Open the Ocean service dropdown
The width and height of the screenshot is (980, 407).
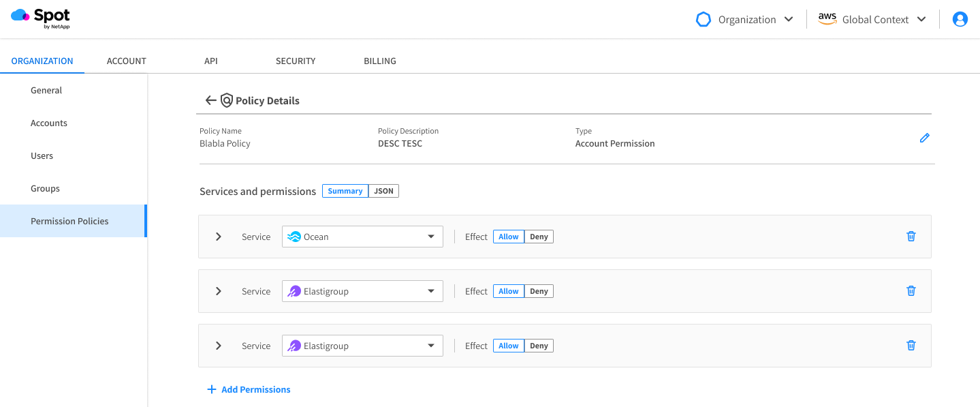coord(362,237)
